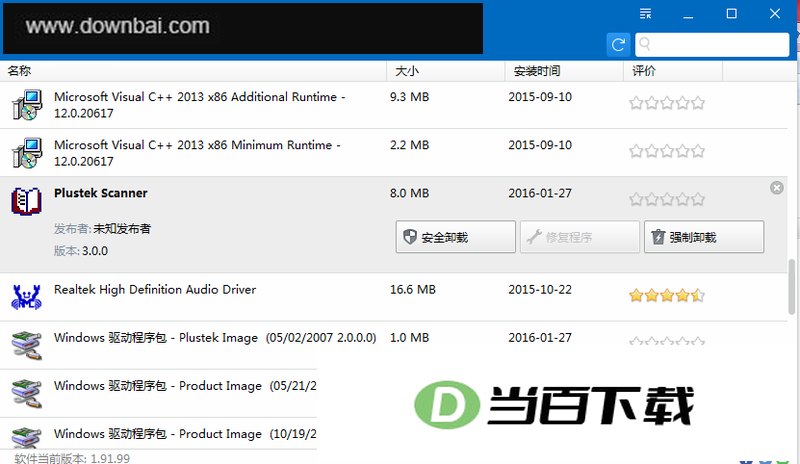
Task: Click the Plustek Scanner book icon
Action: pyautogui.click(x=27, y=201)
